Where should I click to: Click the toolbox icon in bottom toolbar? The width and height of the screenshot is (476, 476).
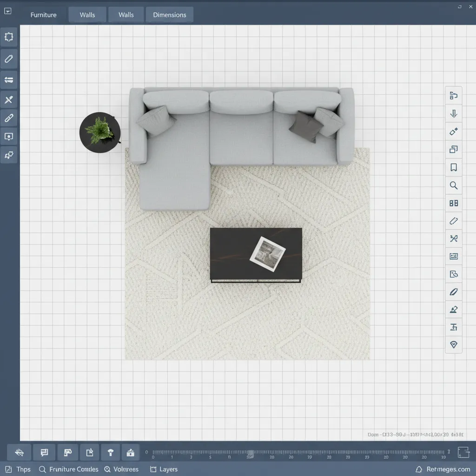(131, 453)
